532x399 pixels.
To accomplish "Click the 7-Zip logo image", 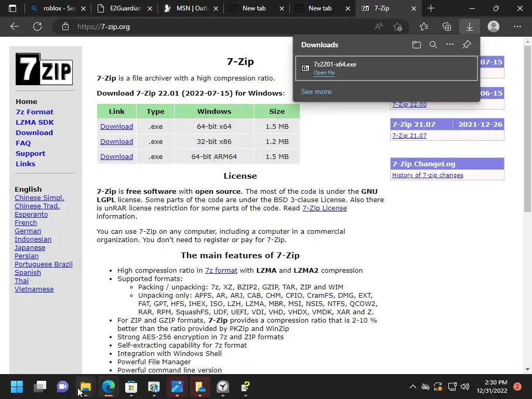I will coord(44,69).
